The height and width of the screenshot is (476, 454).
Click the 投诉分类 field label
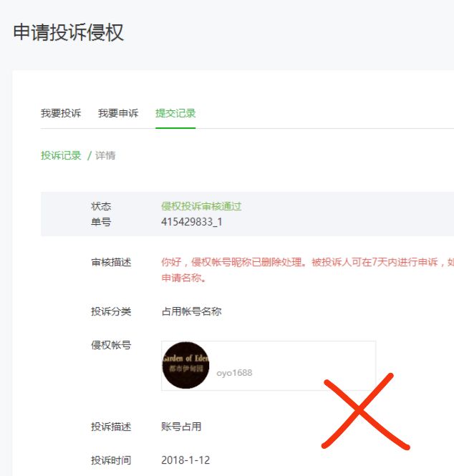click(111, 311)
